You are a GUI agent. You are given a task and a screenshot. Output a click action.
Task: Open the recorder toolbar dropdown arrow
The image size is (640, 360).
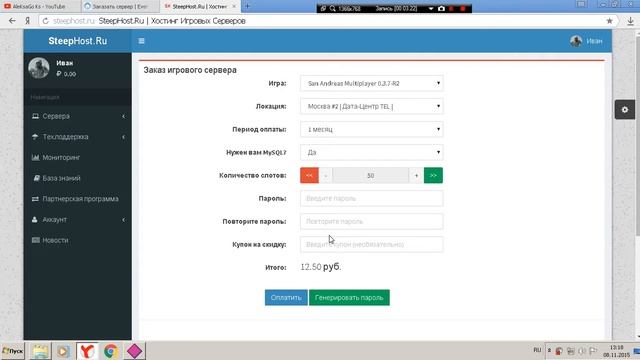pos(431,8)
